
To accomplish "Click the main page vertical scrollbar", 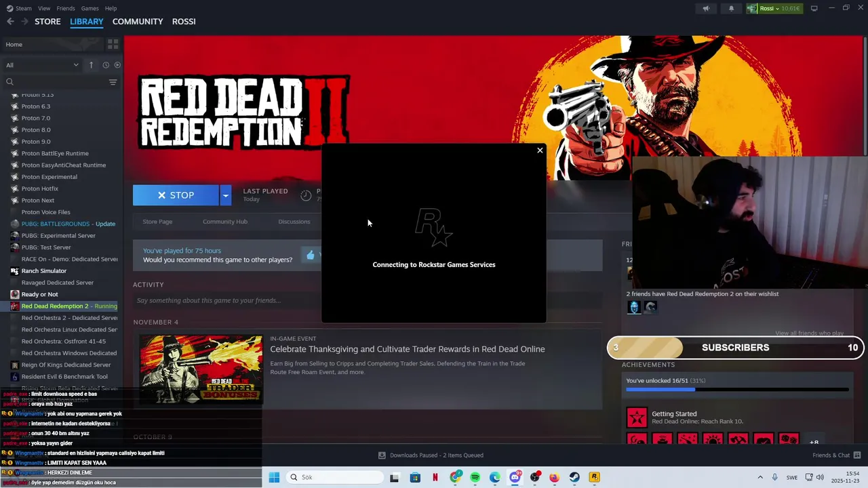I will point(865,95).
